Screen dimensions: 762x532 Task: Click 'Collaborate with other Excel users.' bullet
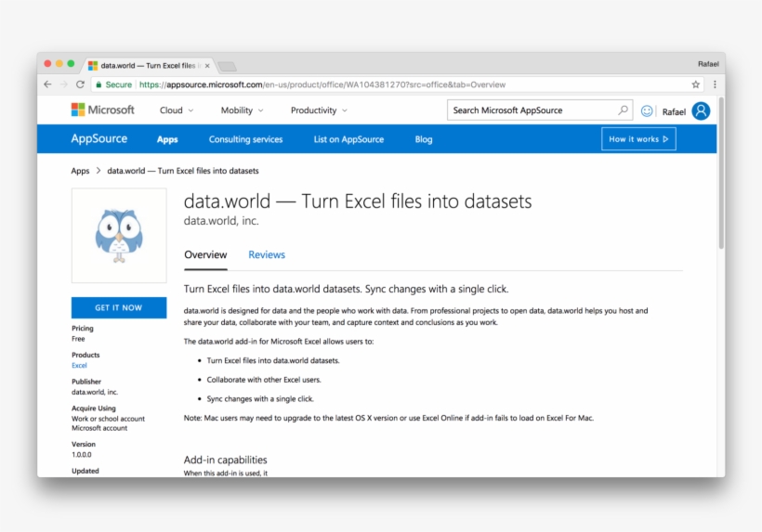pyautogui.click(x=264, y=380)
